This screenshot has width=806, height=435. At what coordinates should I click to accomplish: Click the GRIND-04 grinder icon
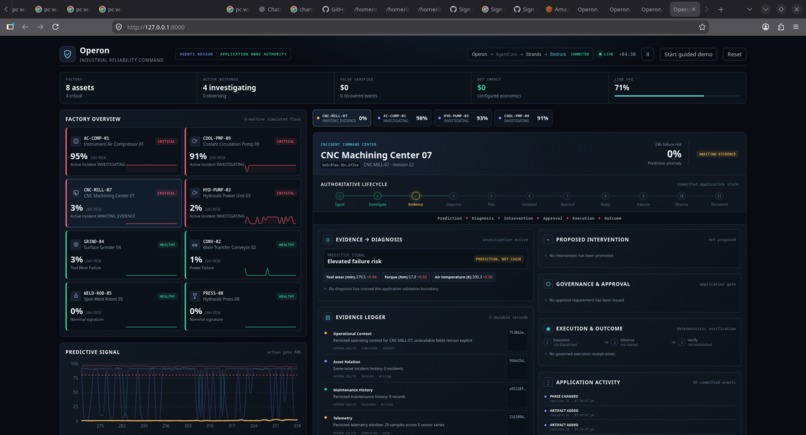tap(76, 244)
